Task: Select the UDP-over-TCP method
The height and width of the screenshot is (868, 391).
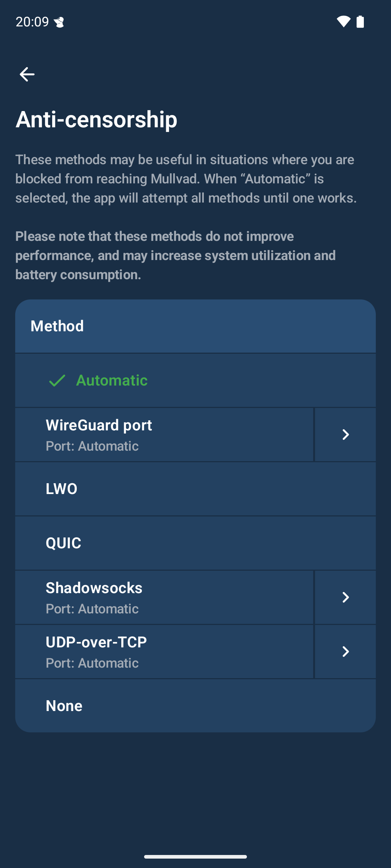Action: [x=163, y=651]
